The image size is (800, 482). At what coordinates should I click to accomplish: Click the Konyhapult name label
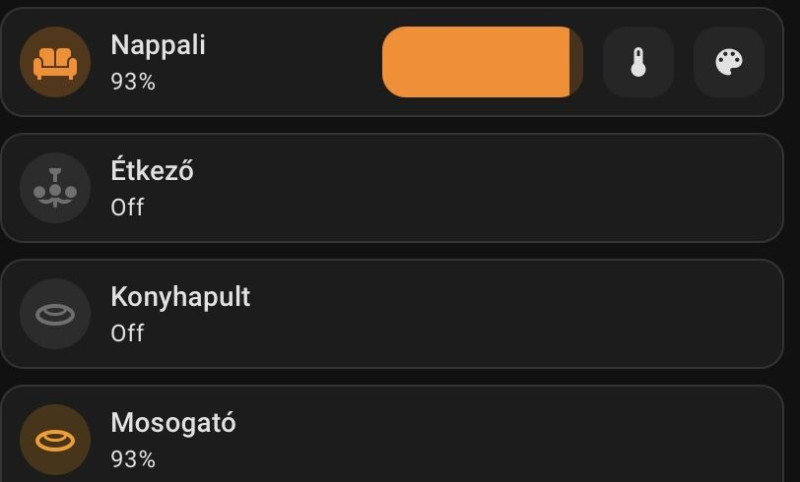[x=180, y=297]
